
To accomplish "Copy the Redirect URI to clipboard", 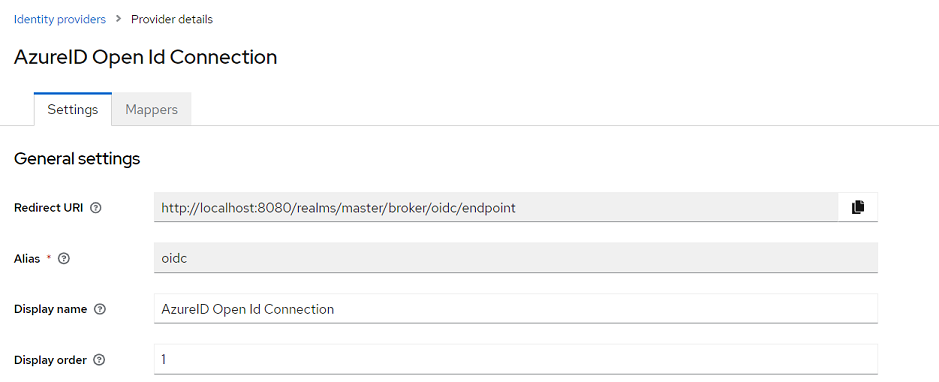I will pos(858,208).
